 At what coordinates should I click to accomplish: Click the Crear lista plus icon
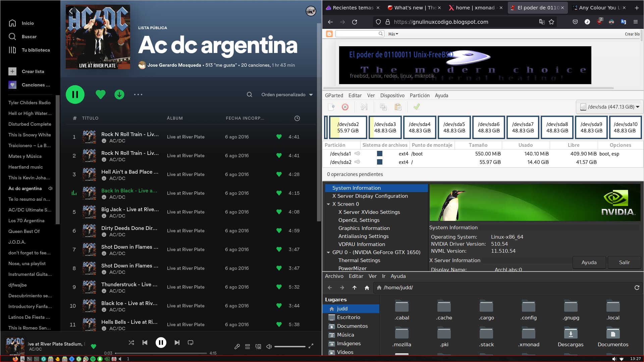click(x=12, y=71)
